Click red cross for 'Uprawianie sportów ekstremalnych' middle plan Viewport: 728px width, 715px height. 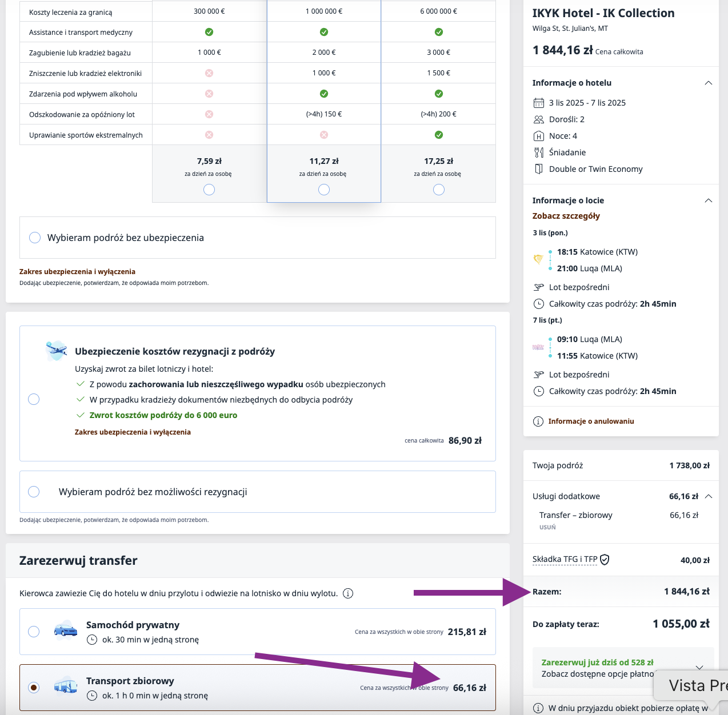click(x=324, y=135)
